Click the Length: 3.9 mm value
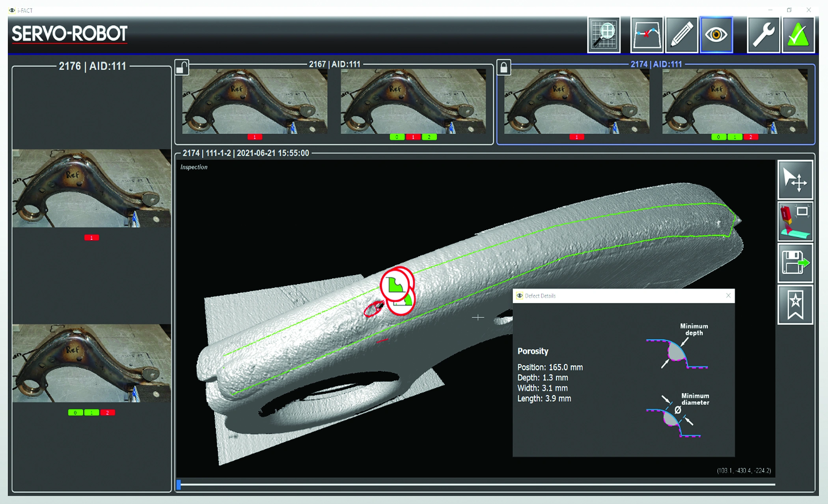 coord(544,399)
